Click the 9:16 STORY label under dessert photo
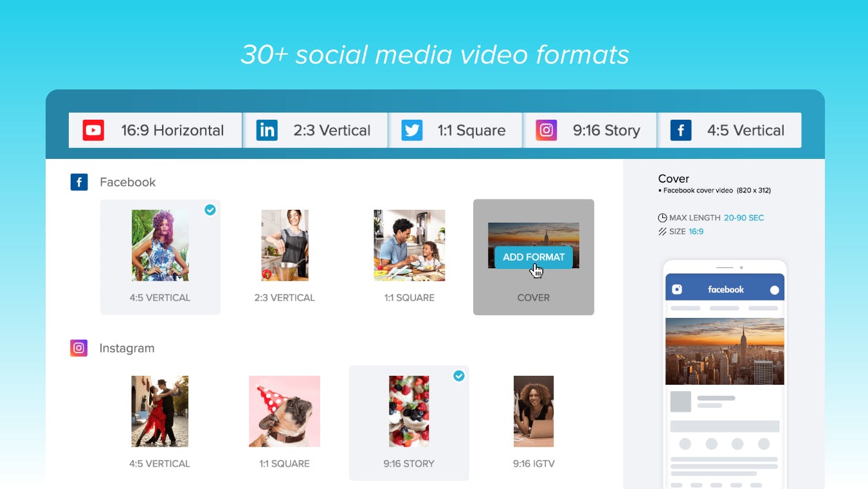 coord(409,464)
